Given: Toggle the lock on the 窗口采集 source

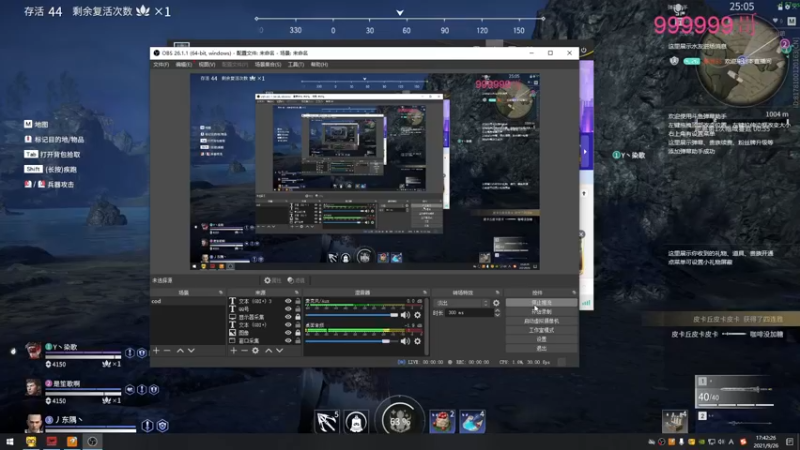Looking at the screenshot, I should pos(298,340).
